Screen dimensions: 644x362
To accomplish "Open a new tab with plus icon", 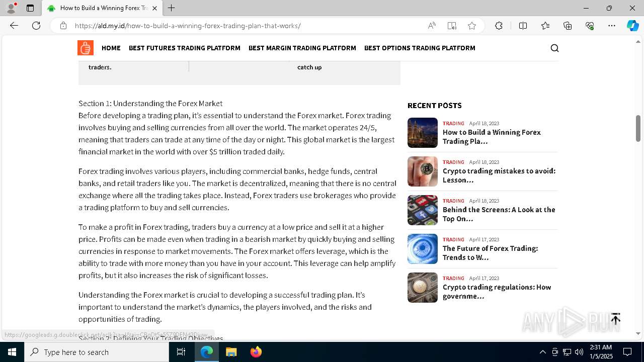I will pos(172,8).
